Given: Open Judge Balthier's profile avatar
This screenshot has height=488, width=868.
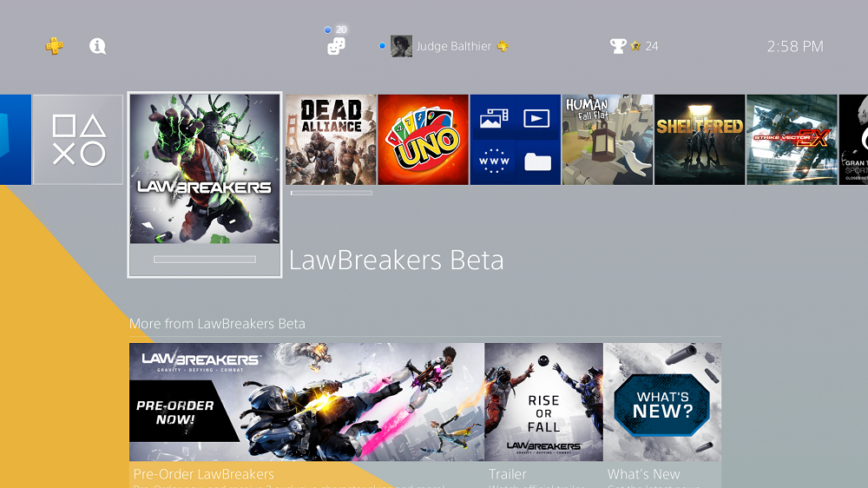Looking at the screenshot, I should tap(401, 46).
